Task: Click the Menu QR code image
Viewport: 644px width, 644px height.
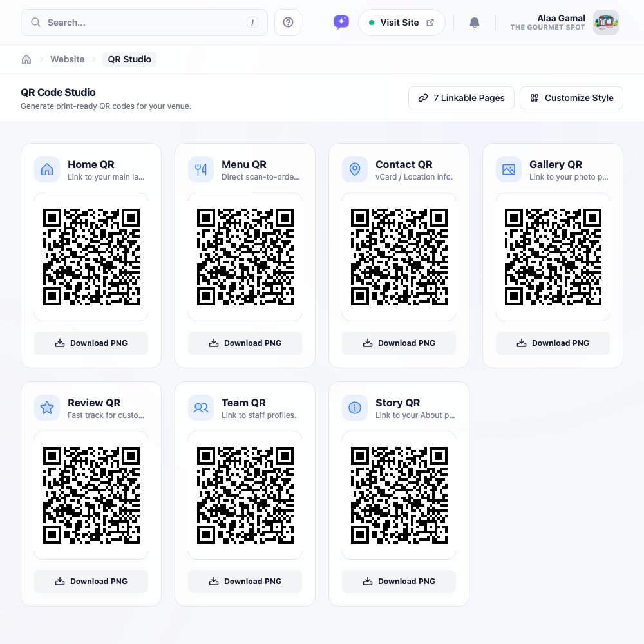Action: (x=245, y=257)
